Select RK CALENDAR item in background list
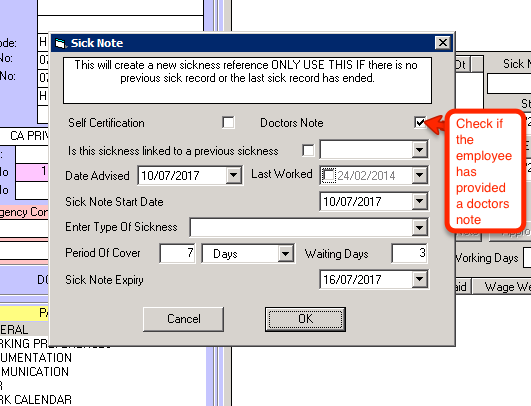The width and height of the screenshot is (531, 406). coord(36,400)
